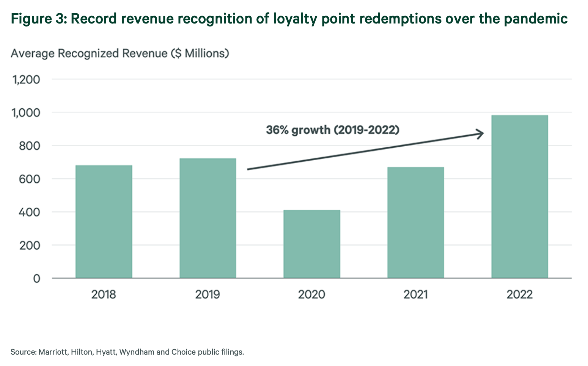The width and height of the screenshot is (588, 366).
Task: Select the 2020 x-axis year label
Action: point(311,294)
